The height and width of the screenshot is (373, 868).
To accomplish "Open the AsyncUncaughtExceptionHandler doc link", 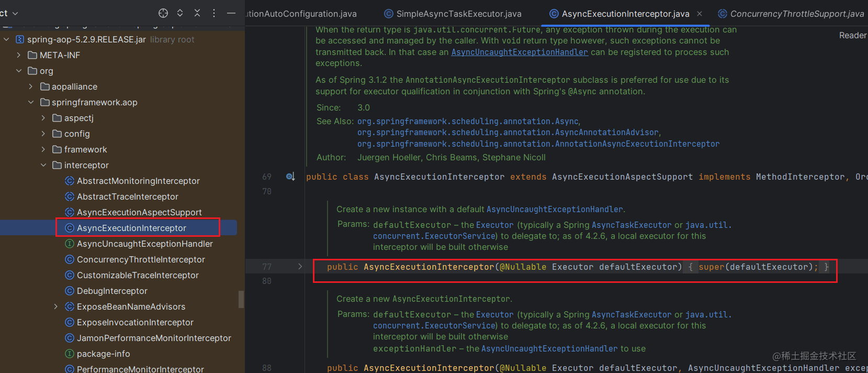I will coord(519,52).
